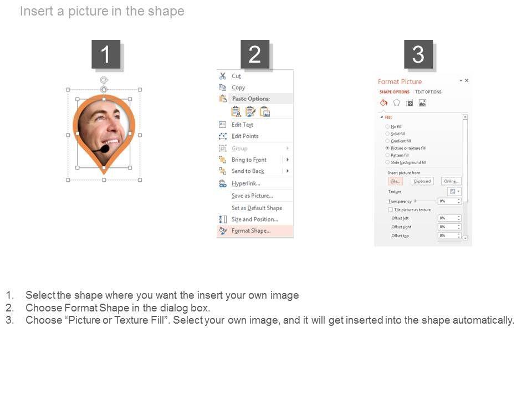Click the Use Destination Theme paste icon

point(237,111)
